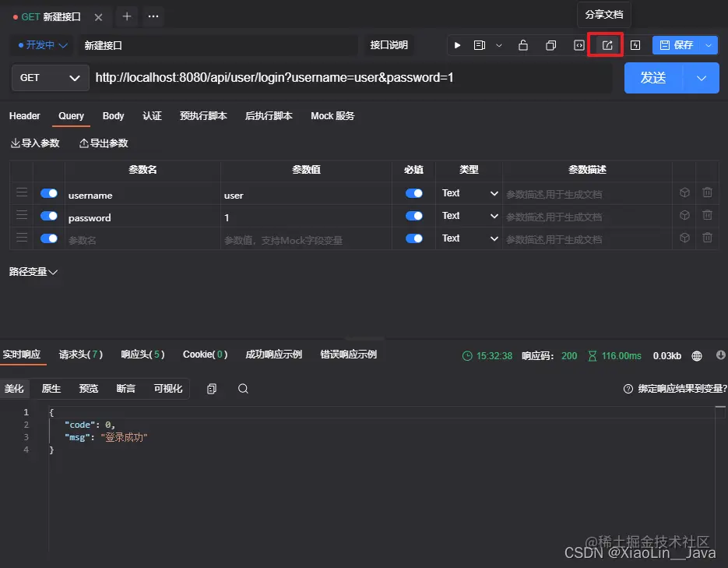728x568 pixels.
Task: Switch to the Header tab
Action: click(25, 115)
